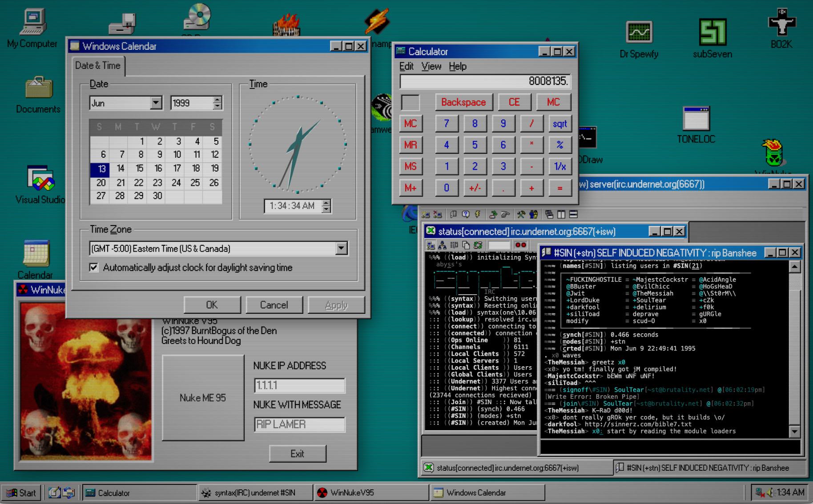Click the IRC toolbar disconnect icon with red X
Image resolution: width=813 pixels, height=504 pixels.
pyautogui.click(x=438, y=215)
